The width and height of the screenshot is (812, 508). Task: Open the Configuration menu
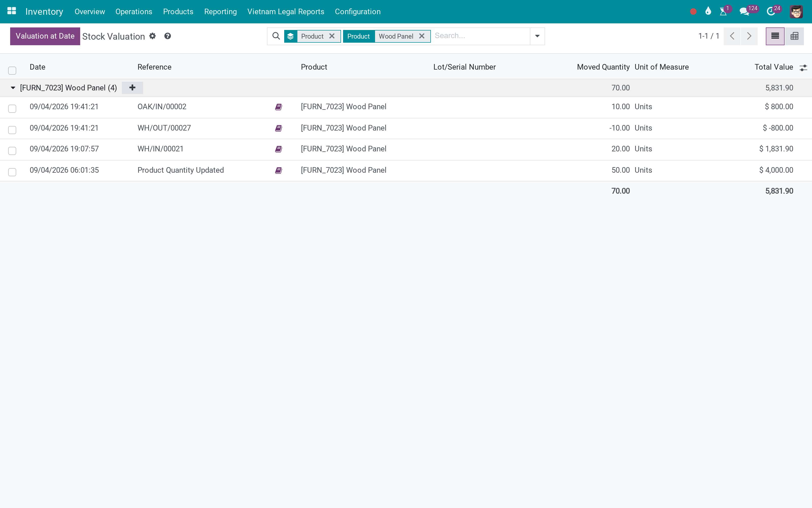(358, 12)
